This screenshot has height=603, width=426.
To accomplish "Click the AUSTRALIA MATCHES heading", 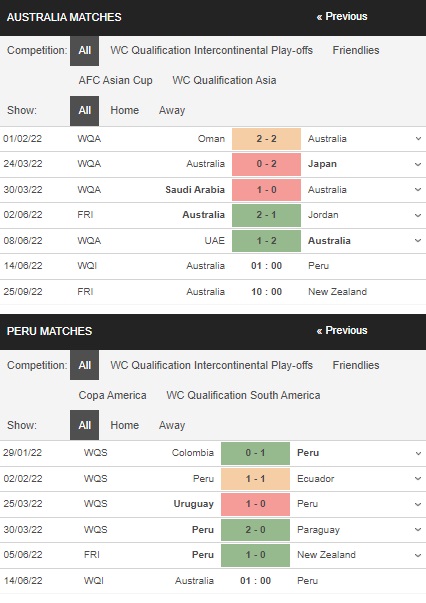I will click(64, 17).
